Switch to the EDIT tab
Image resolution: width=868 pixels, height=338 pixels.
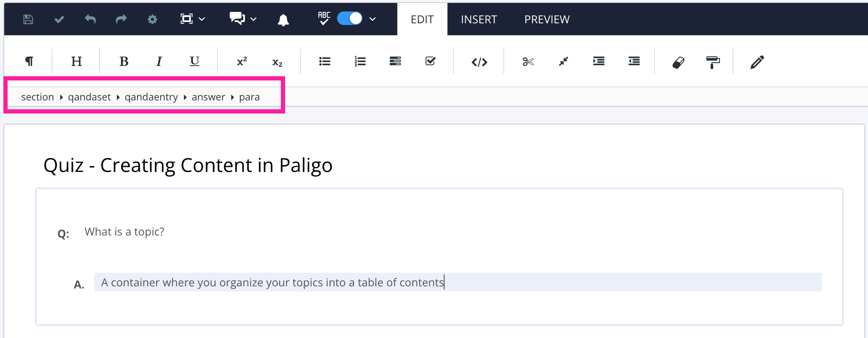422,19
